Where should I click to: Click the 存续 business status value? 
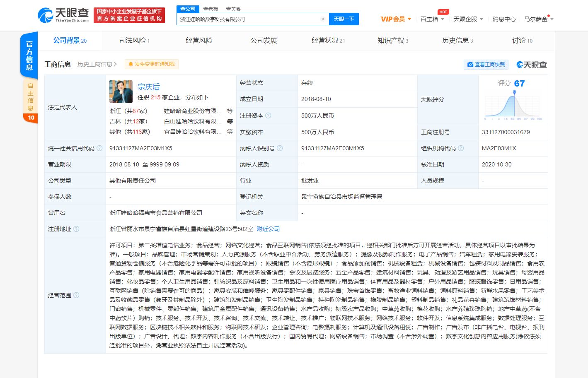coord(307,83)
